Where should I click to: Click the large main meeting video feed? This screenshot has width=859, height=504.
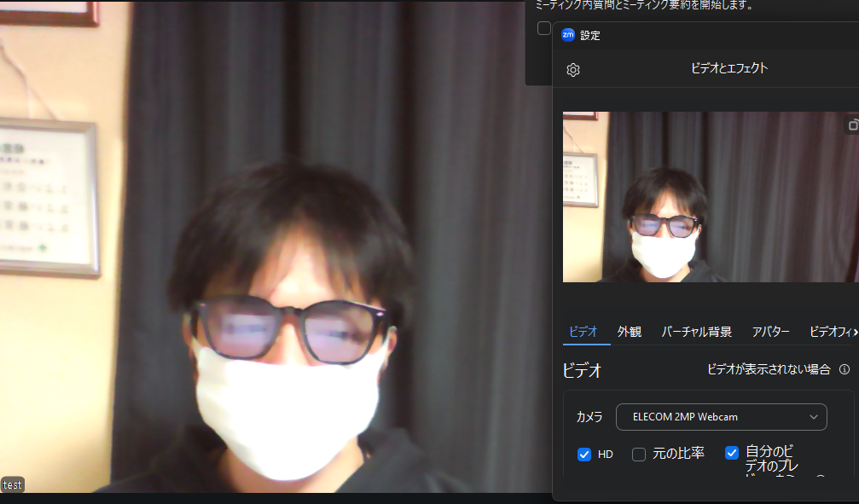tap(273, 256)
